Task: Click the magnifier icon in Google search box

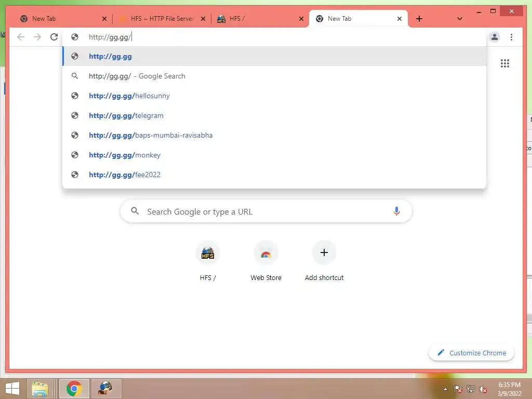Action: tap(135, 211)
